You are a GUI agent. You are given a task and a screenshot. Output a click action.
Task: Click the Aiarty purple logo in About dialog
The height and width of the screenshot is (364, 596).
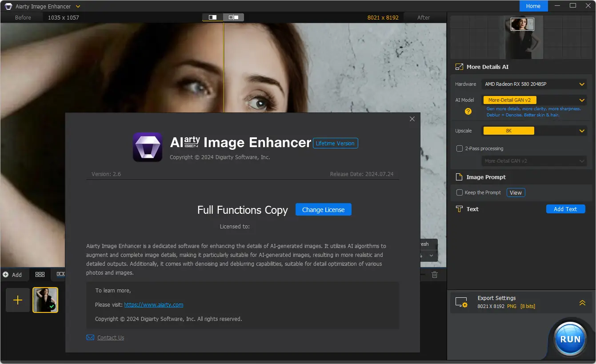coord(148,147)
